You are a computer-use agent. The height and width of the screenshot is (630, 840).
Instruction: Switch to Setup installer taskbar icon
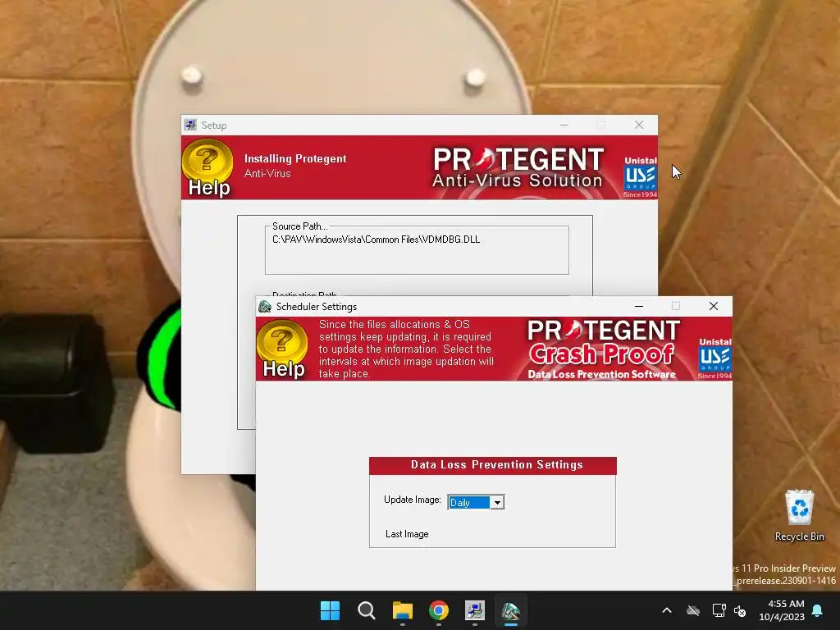tap(475, 610)
